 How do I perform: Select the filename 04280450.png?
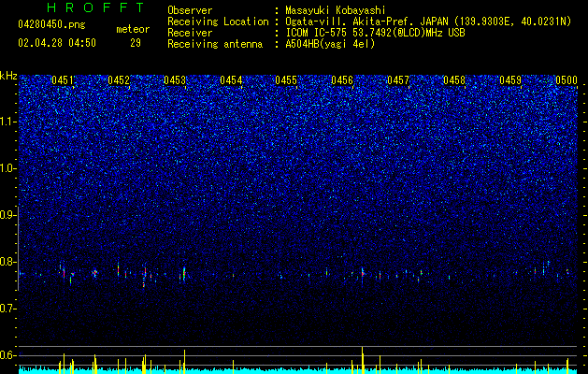(51, 25)
